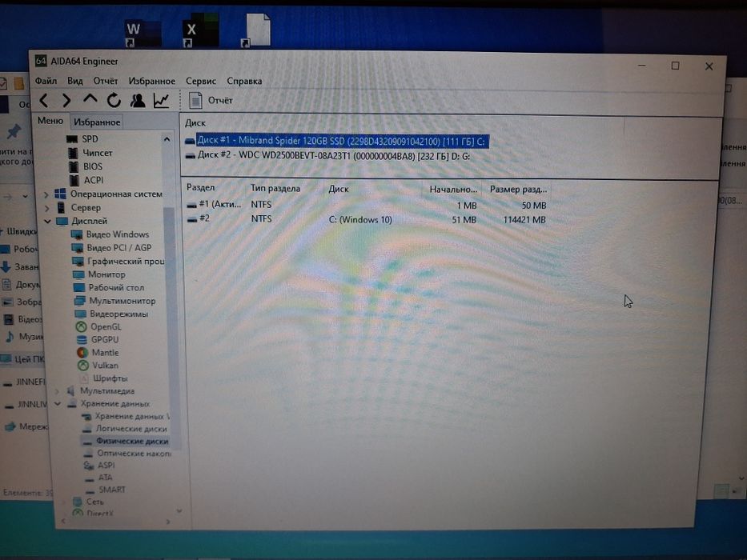Collapse the Хранение данных tree node

click(x=57, y=404)
